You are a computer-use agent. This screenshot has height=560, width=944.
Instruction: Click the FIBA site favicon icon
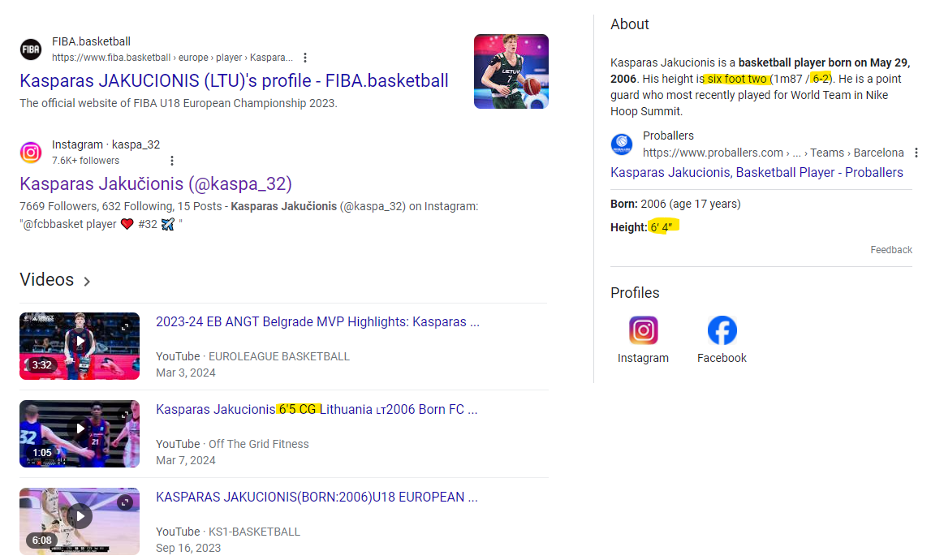tap(31, 50)
